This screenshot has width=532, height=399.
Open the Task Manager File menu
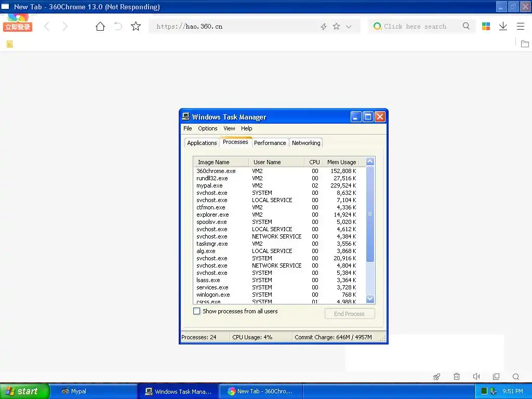coord(188,128)
